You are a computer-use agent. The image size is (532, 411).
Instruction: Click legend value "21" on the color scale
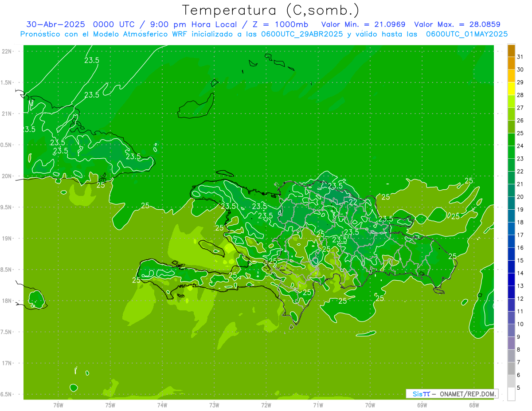coord(520,184)
